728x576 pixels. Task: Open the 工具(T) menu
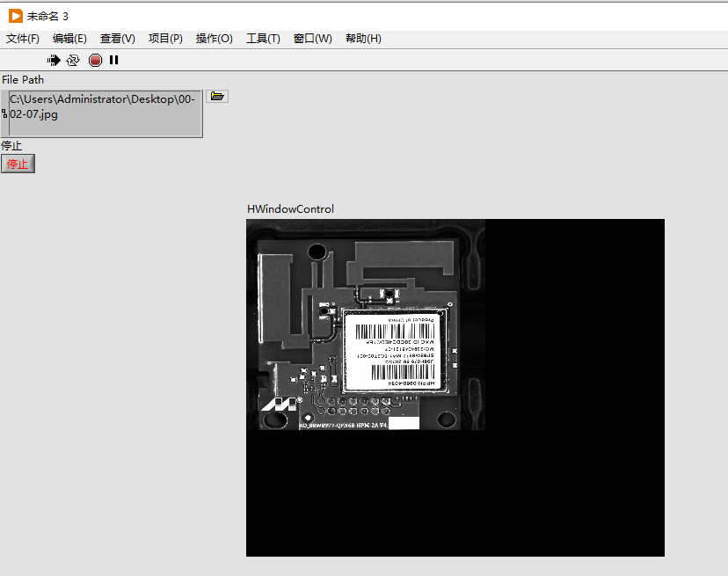[x=262, y=39]
